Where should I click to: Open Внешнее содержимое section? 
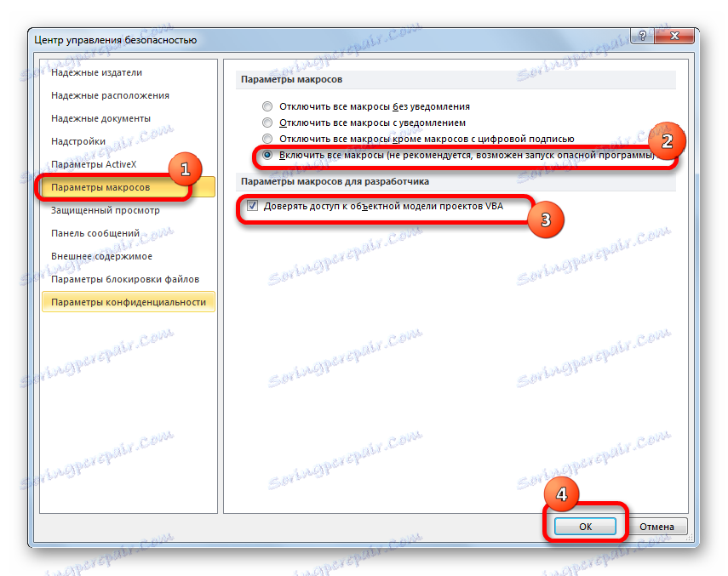128,256
